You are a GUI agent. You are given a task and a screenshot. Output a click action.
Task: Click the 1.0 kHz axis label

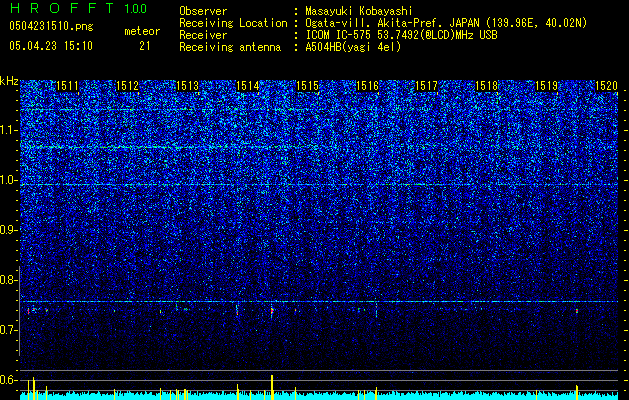9,180
